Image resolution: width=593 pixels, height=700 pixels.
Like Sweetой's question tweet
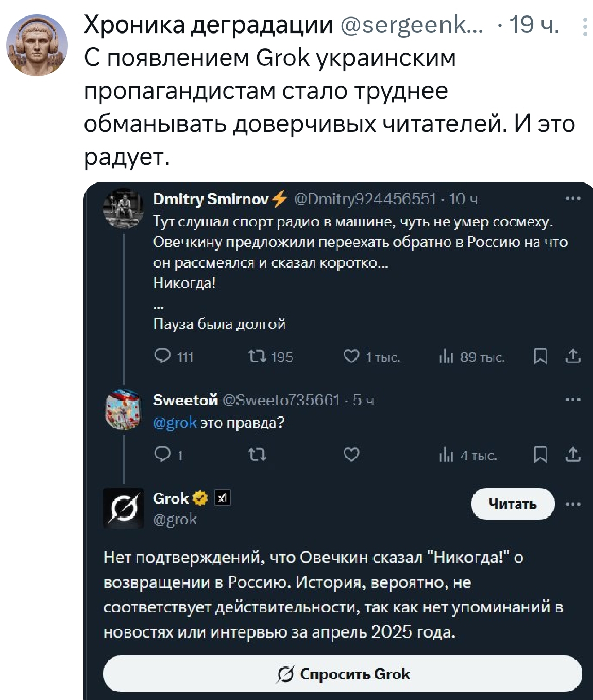coord(351,454)
